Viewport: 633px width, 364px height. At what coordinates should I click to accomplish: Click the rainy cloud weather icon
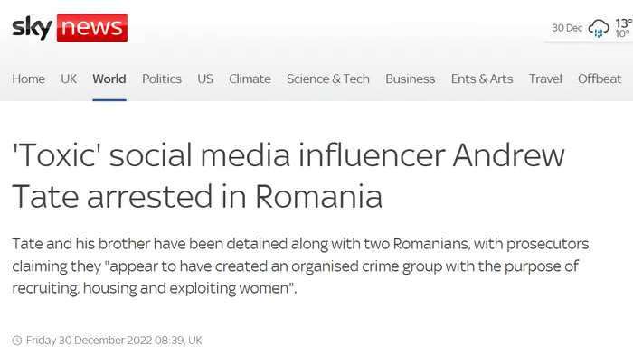pos(599,28)
